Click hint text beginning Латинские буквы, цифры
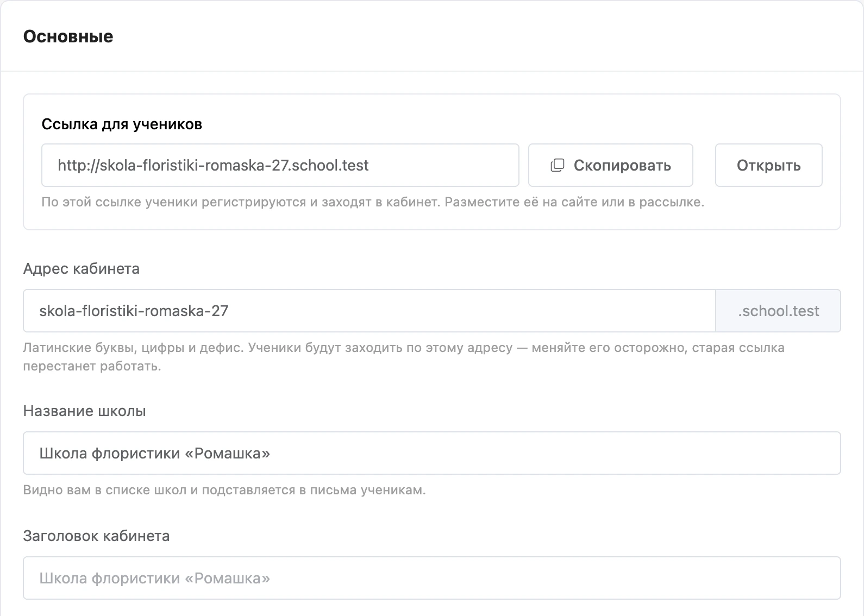This screenshot has height=616, width=864. pos(404,357)
